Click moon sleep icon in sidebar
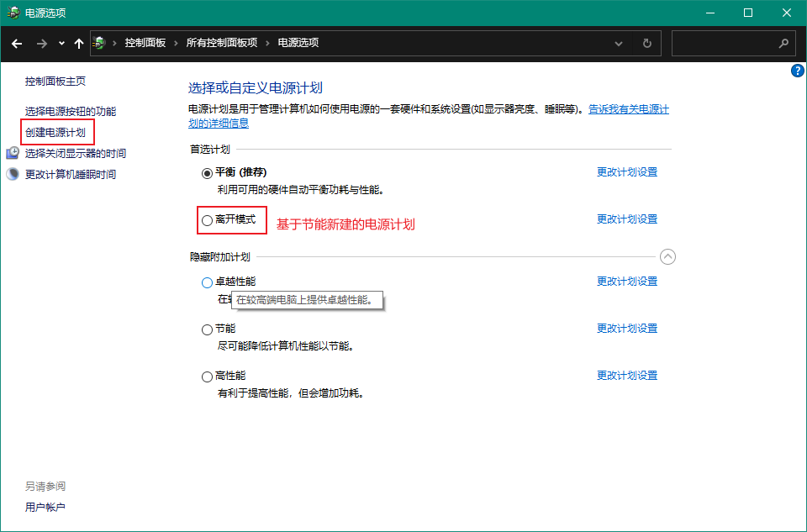The image size is (807, 532). pos(13,174)
